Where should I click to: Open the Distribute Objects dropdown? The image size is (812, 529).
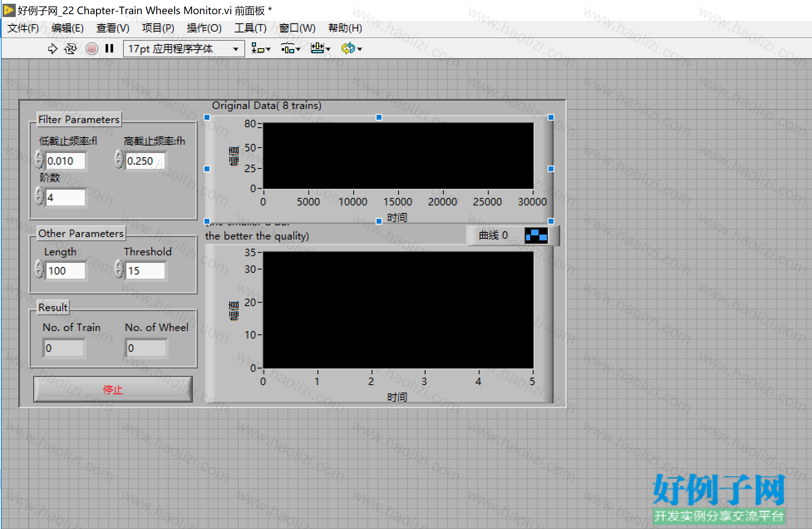click(290, 49)
